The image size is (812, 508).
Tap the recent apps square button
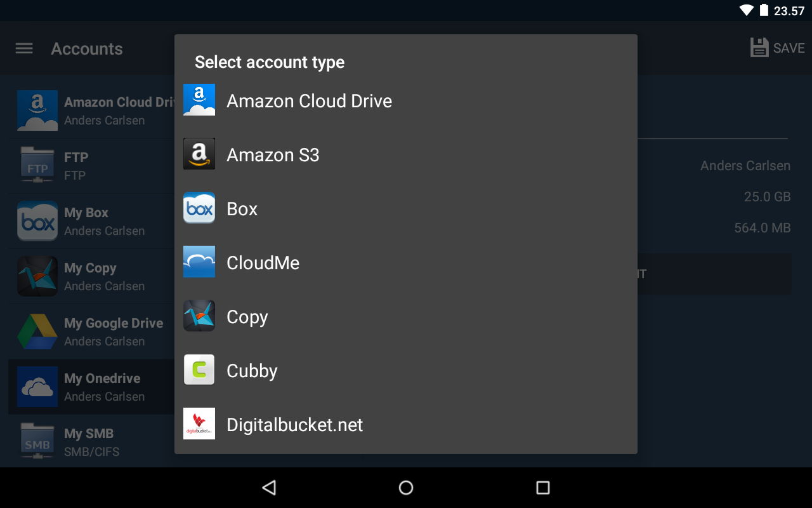542,488
